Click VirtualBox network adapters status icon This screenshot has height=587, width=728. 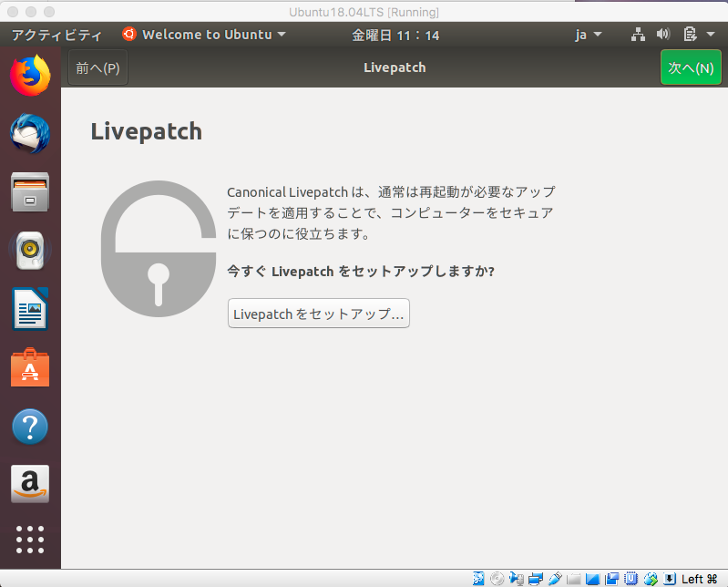coord(536,579)
